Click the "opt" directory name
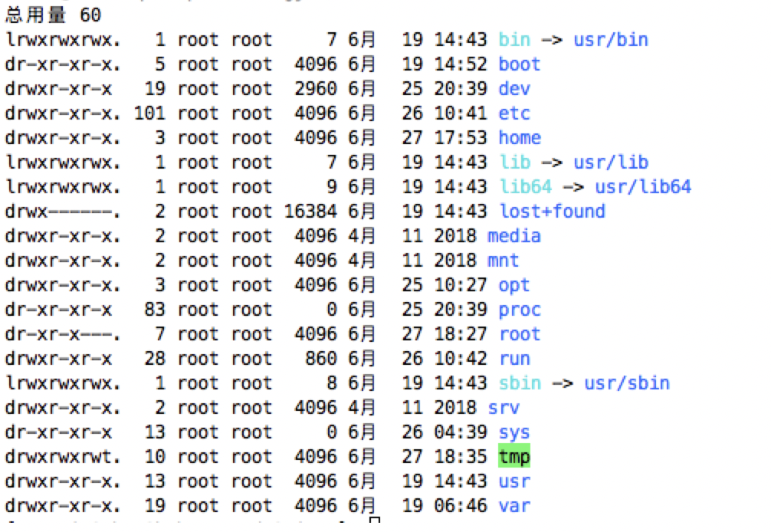This screenshot has width=771, height=532. pos(514,285)
